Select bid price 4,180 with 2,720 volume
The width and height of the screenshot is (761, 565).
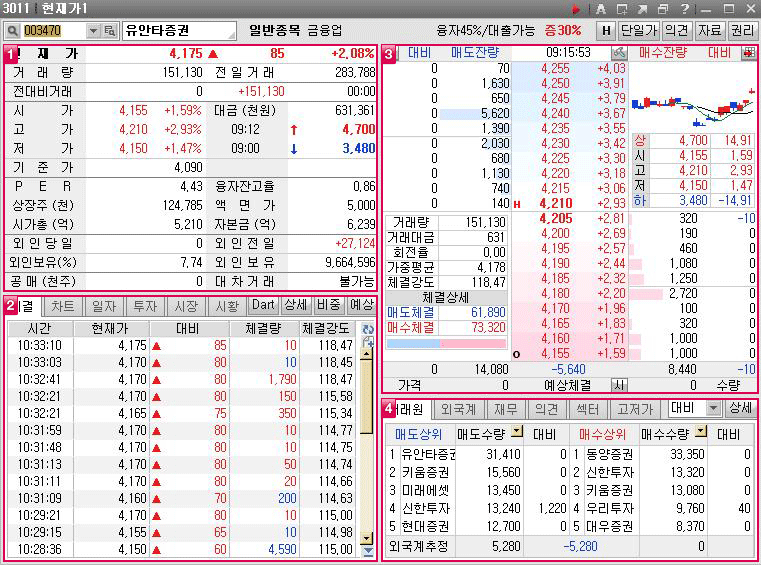point(556,294)
